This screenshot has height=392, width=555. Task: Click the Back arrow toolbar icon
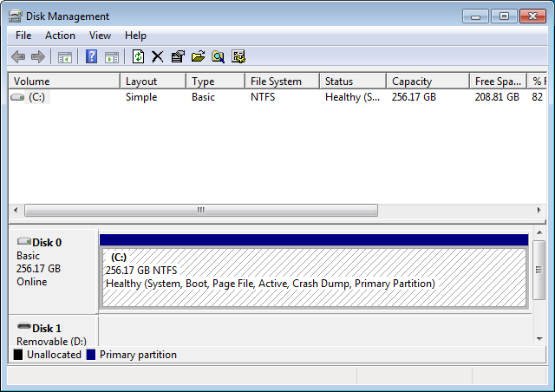point(18,56)
